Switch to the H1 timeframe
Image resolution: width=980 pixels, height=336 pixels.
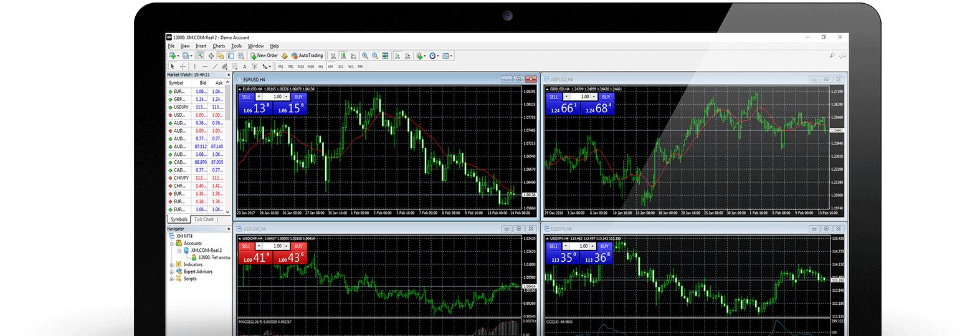(x=321, y=67)
